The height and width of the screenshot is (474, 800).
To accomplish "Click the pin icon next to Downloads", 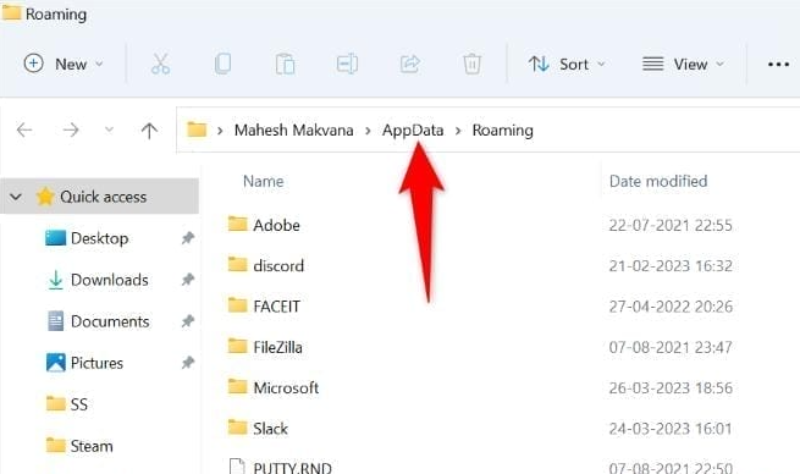I will click(x=188, y=280).
